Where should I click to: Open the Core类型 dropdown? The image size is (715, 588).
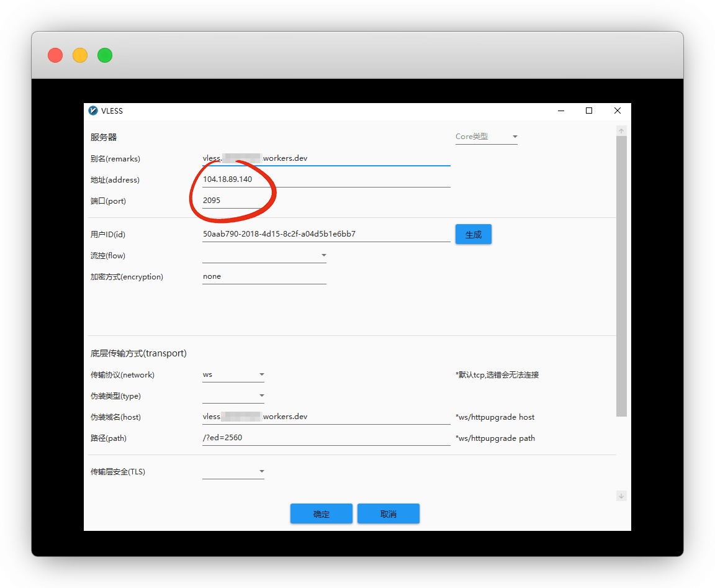(486, 137)
